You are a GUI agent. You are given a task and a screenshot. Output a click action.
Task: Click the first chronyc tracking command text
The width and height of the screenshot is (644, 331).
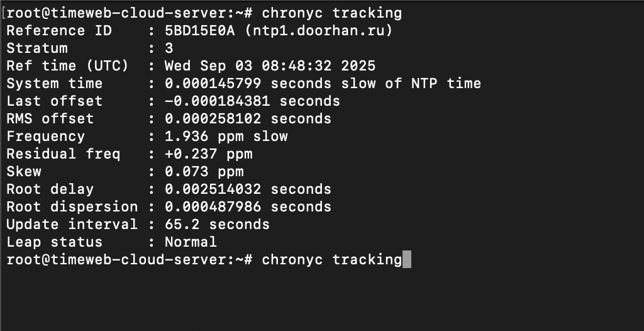pos(332,13)
